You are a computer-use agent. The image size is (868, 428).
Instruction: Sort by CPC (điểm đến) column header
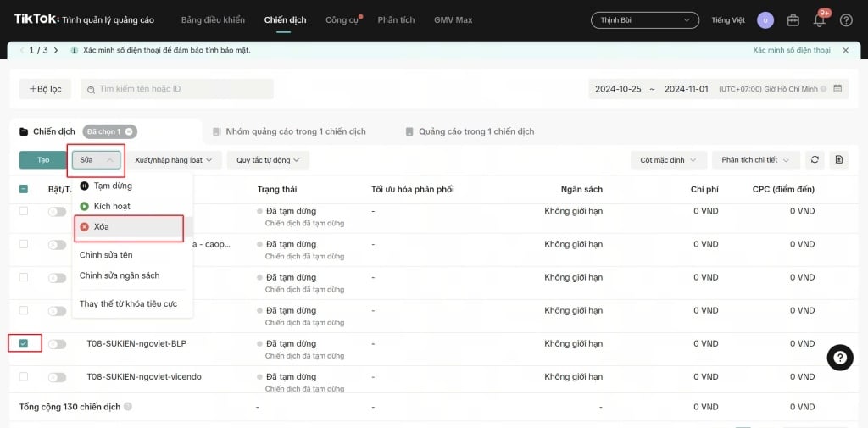pos(783,189)
